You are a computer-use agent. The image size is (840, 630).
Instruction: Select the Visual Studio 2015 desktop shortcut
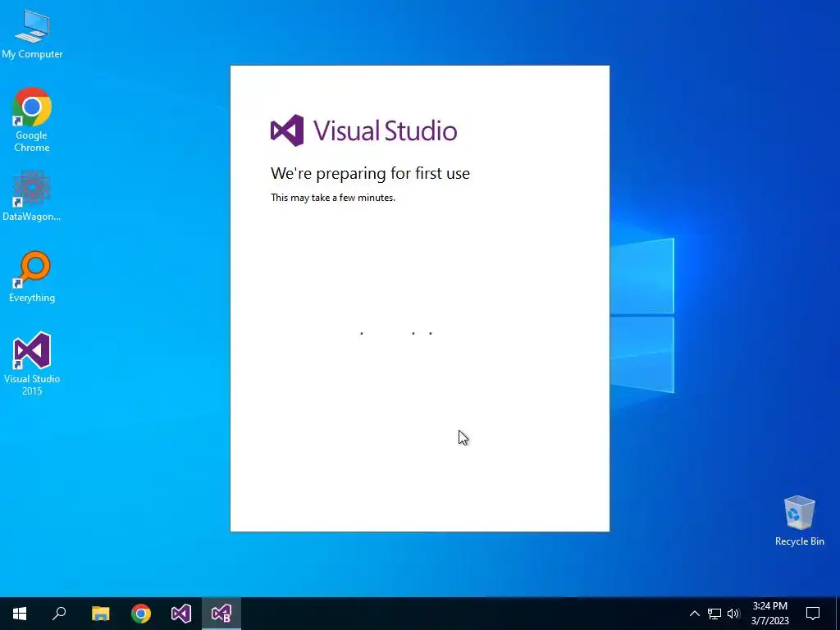tap(32, 363)
